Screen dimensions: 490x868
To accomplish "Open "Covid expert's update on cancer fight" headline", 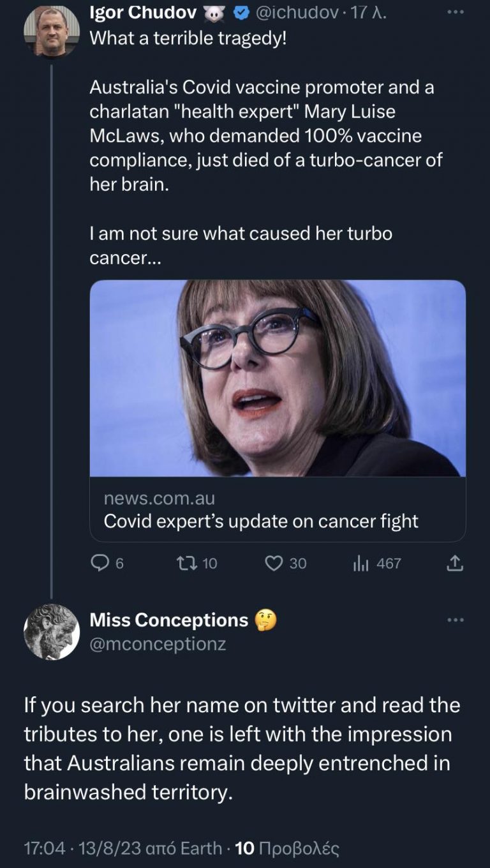I will pos(261,521).
